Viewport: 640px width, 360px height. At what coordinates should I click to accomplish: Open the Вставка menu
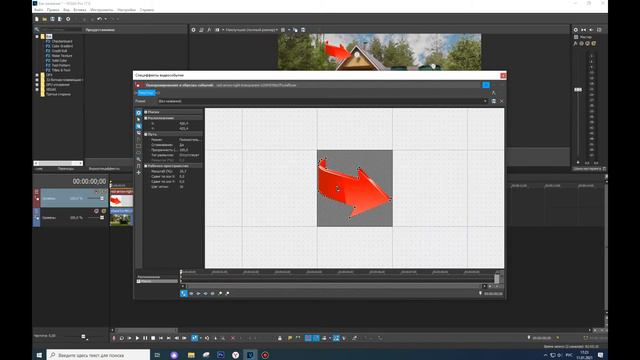pos(80,10)
